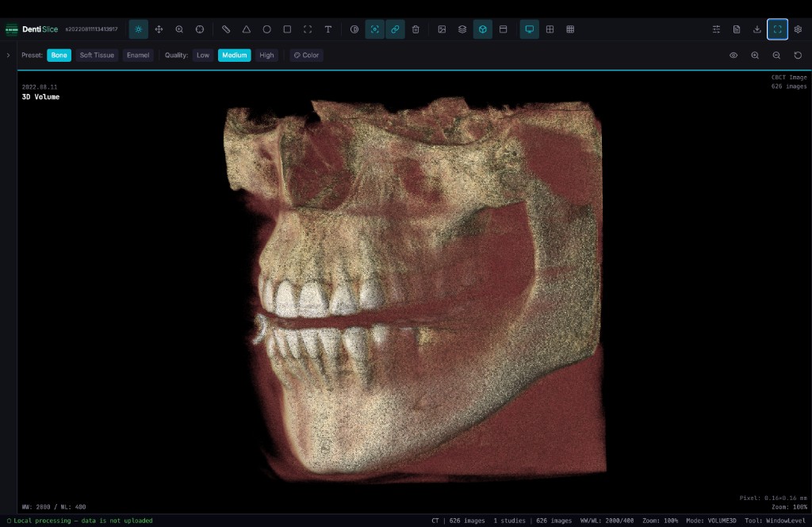Expand the left sidebar panel chevron
The image size is (812, 527).
[8, 55]
